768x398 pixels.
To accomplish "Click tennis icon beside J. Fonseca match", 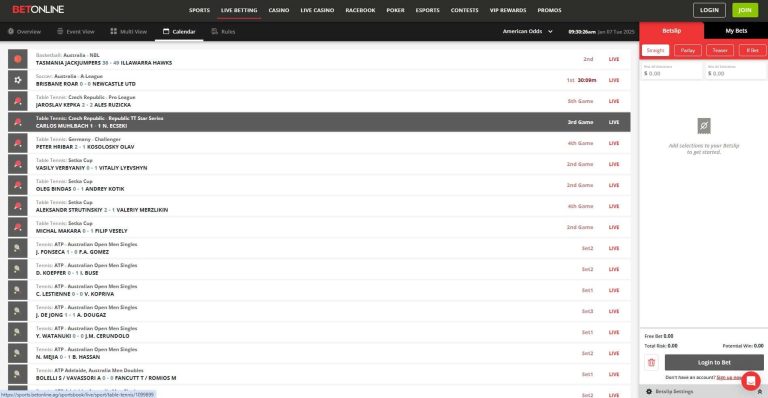I will pos(18,248).
